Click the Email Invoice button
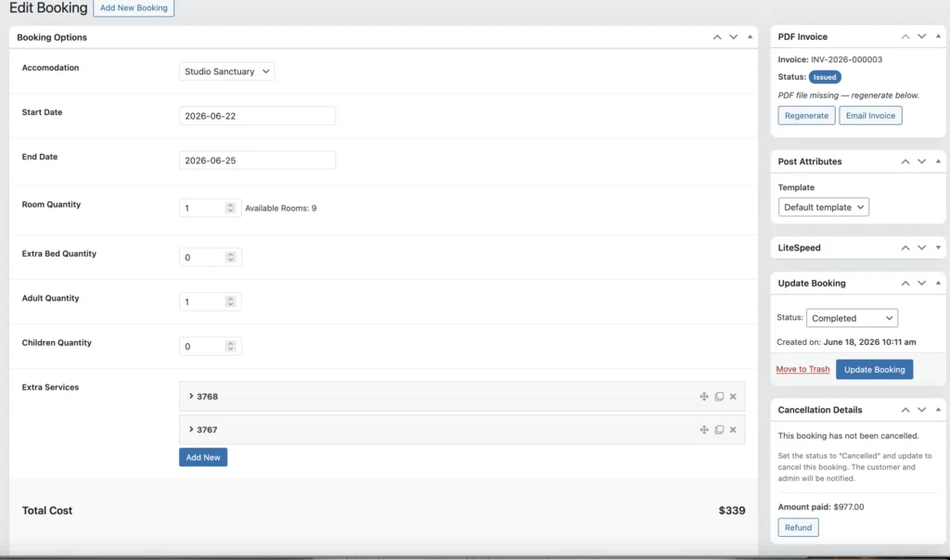The width and height of the screenshot is (950, 560). (870, 116)
